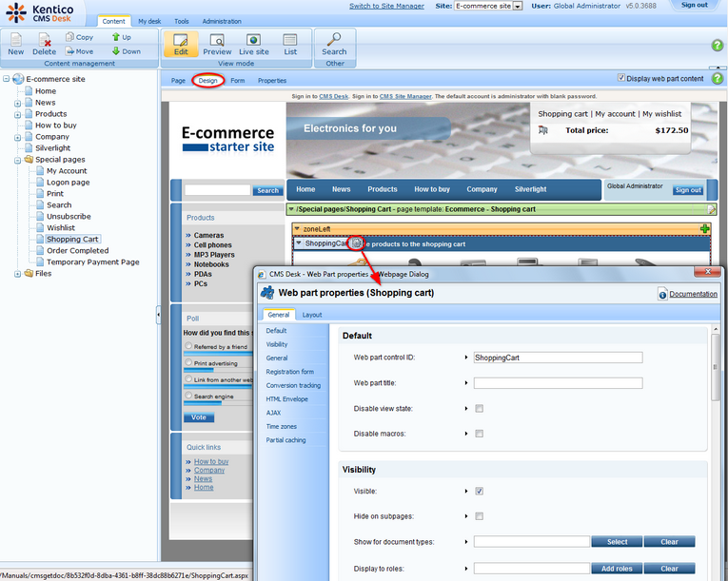Click the edit template icon on green page bar
The height and width of the screenshot is (581, 728).
[711, 209]
